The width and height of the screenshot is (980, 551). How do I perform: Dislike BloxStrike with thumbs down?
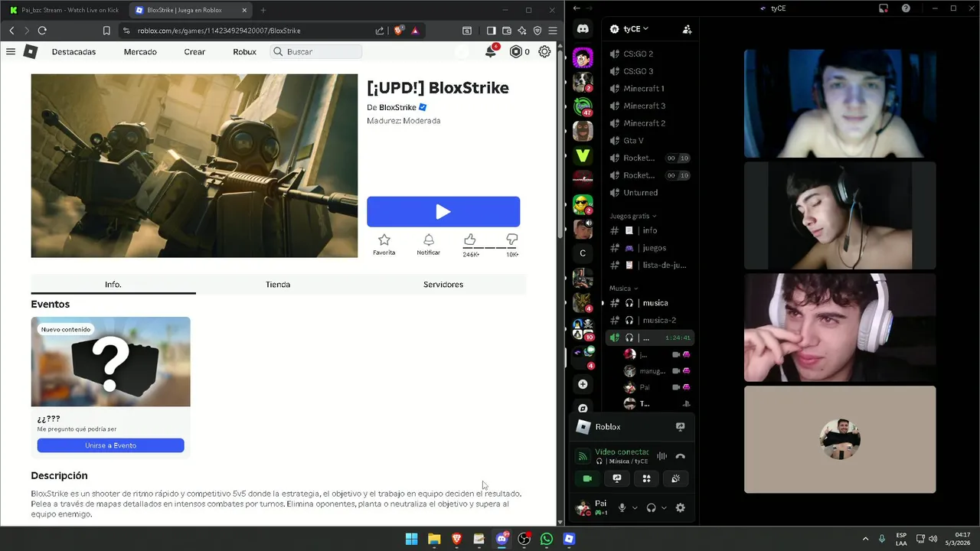(x=512, y=240)
